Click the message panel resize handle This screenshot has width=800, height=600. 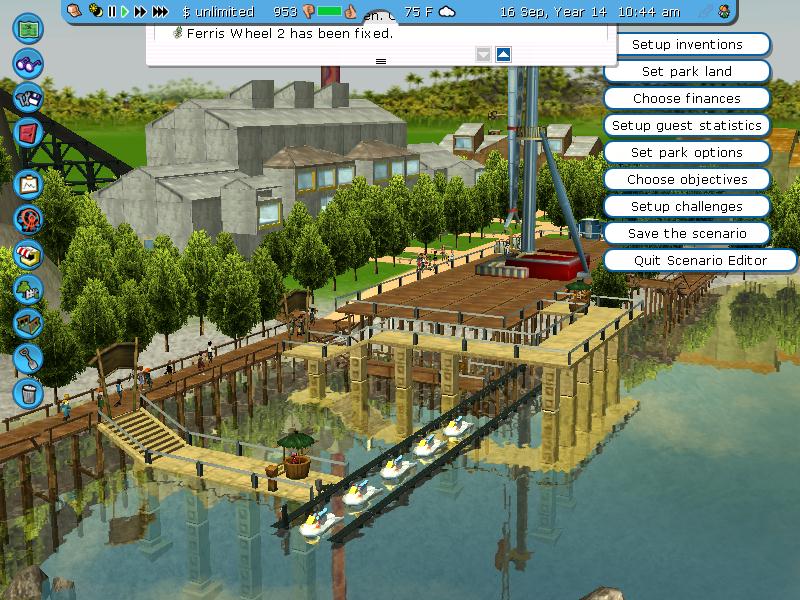(x=380, y=61)
